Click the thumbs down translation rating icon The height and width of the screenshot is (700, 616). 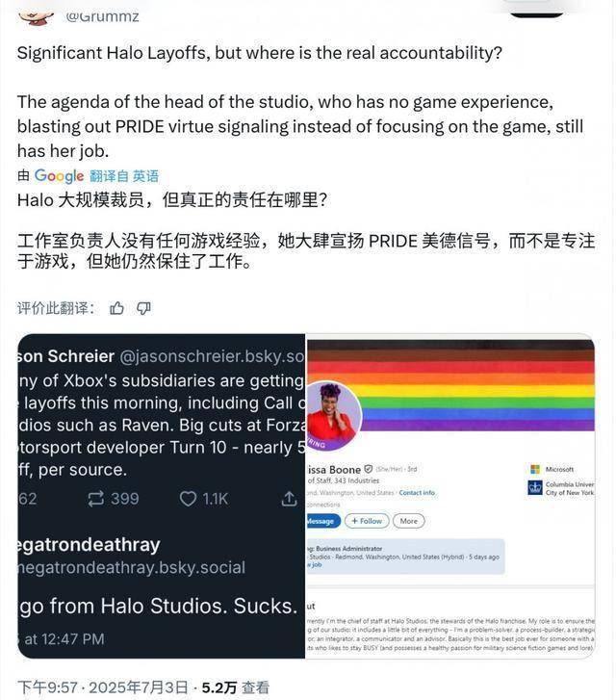click(143, 308)
